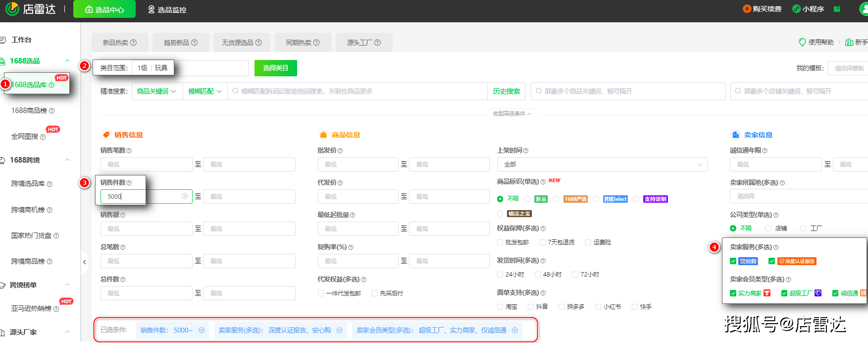Select the 支持定制 radio option
Screen dimensions: 868x343
[x=636, y=199]
